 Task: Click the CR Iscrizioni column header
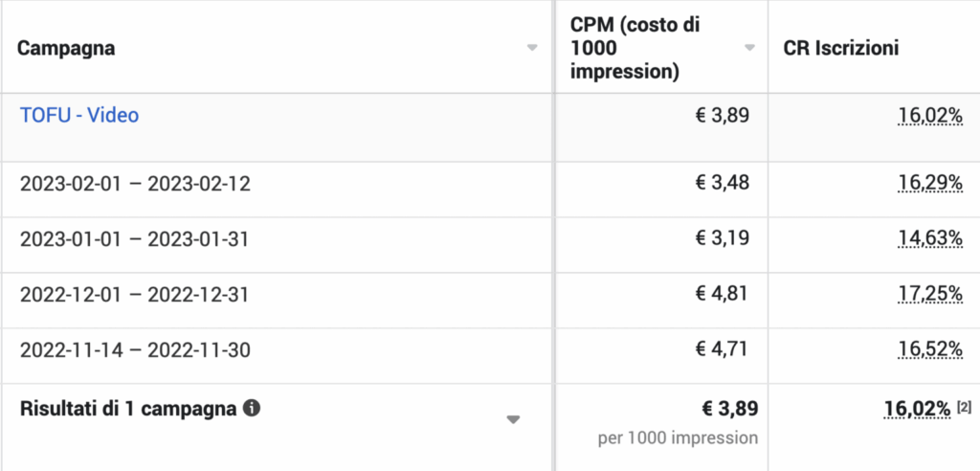click(x=841, y=48)
